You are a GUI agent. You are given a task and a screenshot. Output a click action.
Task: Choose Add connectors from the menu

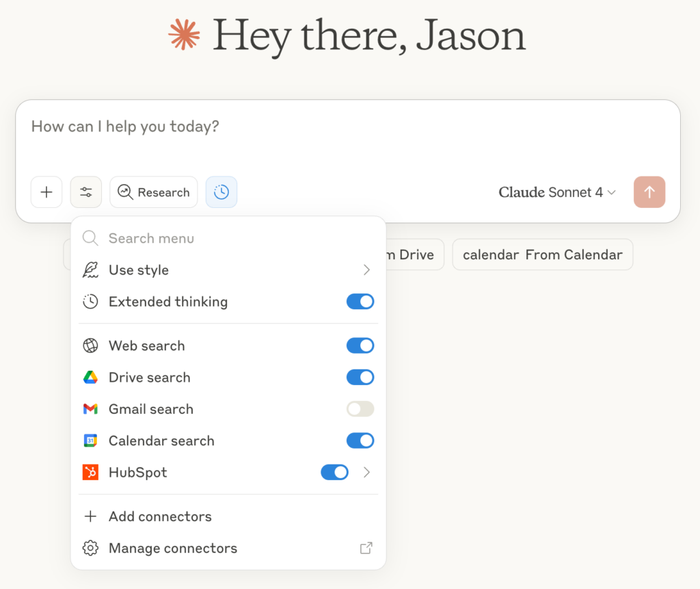coord(228,516)
